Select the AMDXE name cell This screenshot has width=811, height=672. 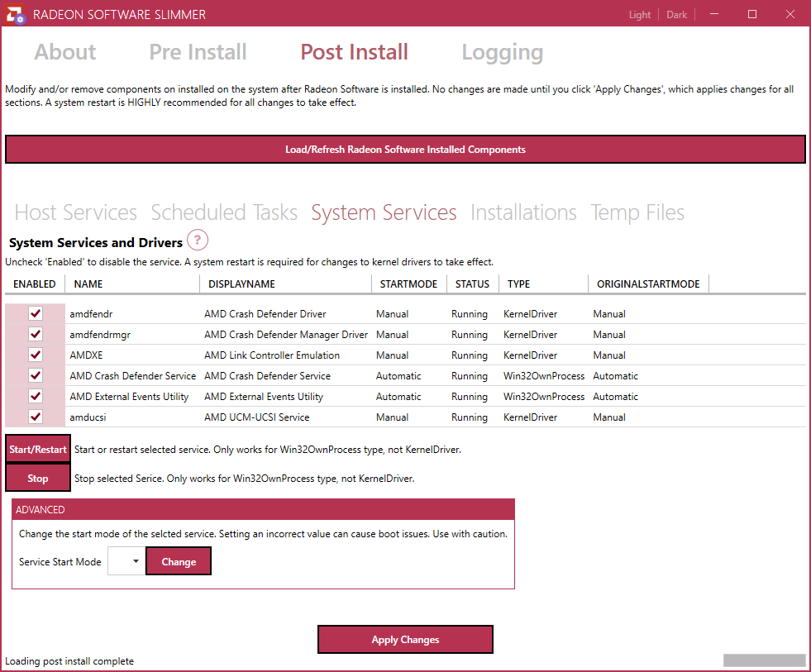[86, 355]
